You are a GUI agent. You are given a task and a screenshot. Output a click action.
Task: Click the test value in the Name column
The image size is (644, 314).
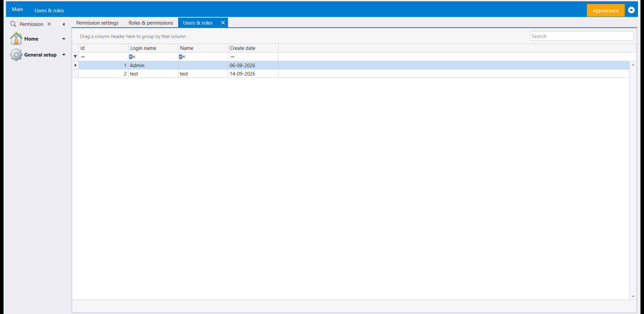tap(184, 74)
